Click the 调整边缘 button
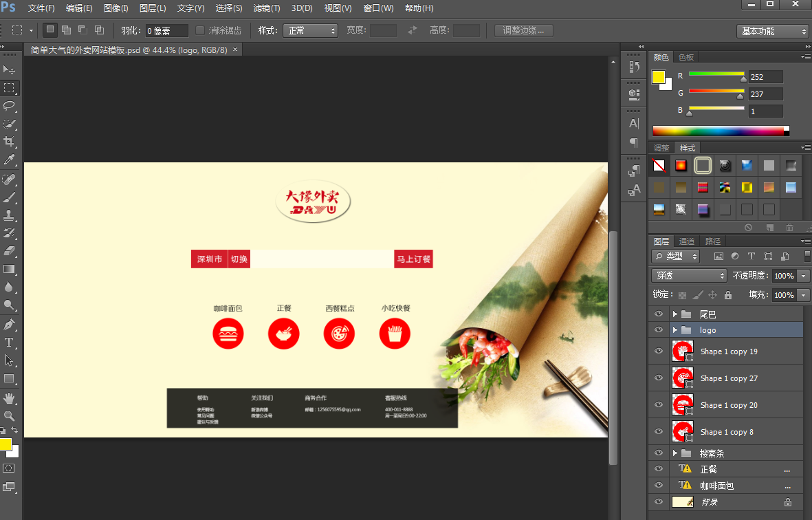812x520 pixels. 523,30
